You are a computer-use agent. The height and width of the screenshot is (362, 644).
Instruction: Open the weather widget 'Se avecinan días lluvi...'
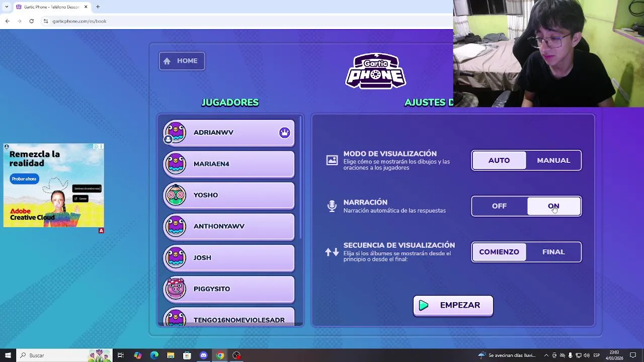pyautogui.click(x=507, y=355)
